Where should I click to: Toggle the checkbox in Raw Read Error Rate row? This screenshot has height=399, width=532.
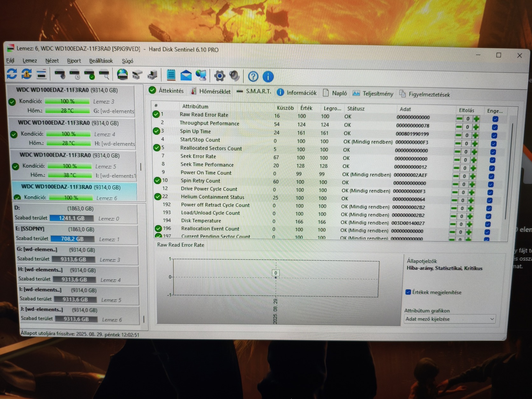coord(495,119)
